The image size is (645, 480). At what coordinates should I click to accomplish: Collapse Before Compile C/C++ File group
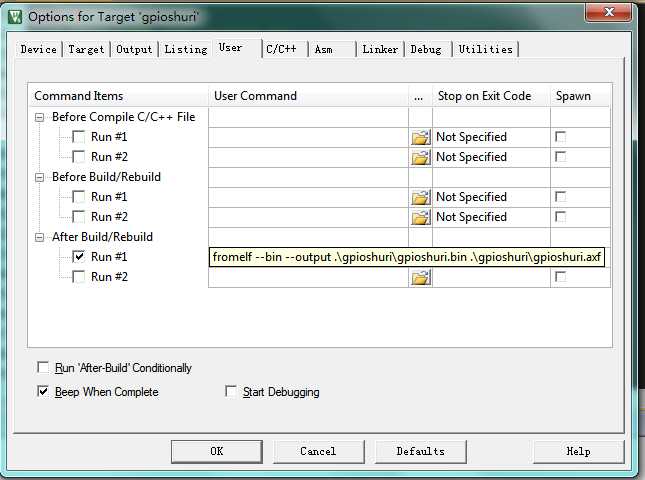click(39, 118)
